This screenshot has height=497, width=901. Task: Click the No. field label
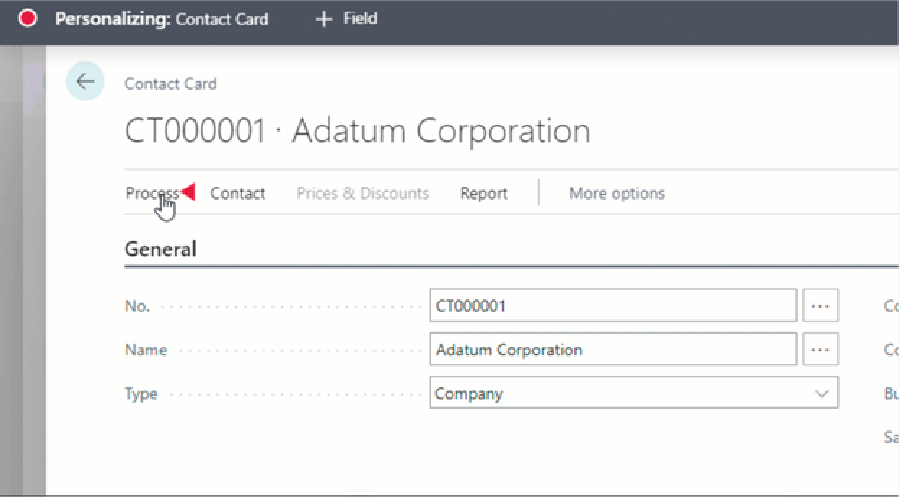pos(137,306)
